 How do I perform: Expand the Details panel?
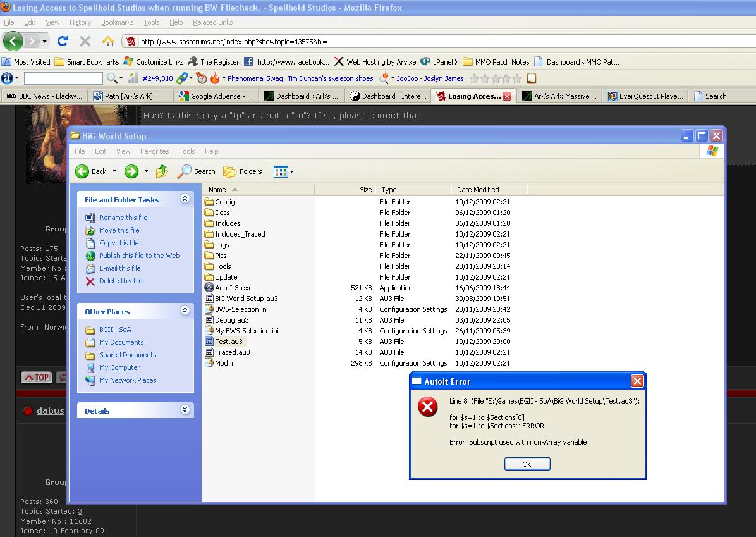[185, 410]
